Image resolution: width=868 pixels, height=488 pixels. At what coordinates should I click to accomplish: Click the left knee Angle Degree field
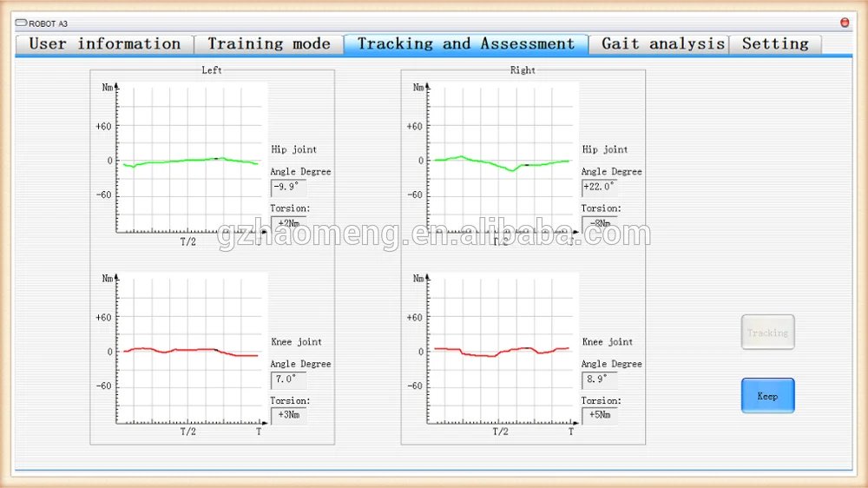[288, 379]
